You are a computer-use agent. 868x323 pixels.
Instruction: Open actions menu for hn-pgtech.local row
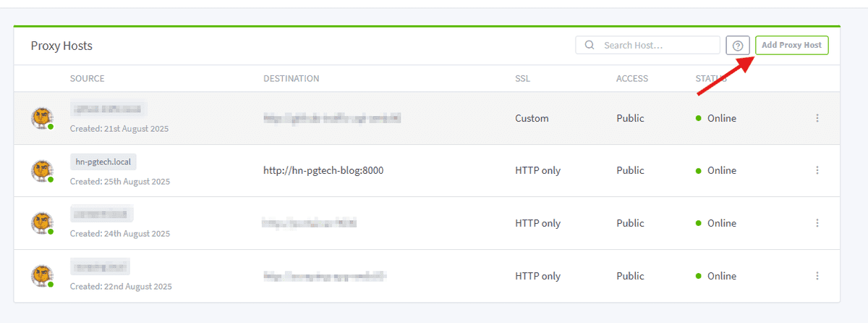click(817, 170)
